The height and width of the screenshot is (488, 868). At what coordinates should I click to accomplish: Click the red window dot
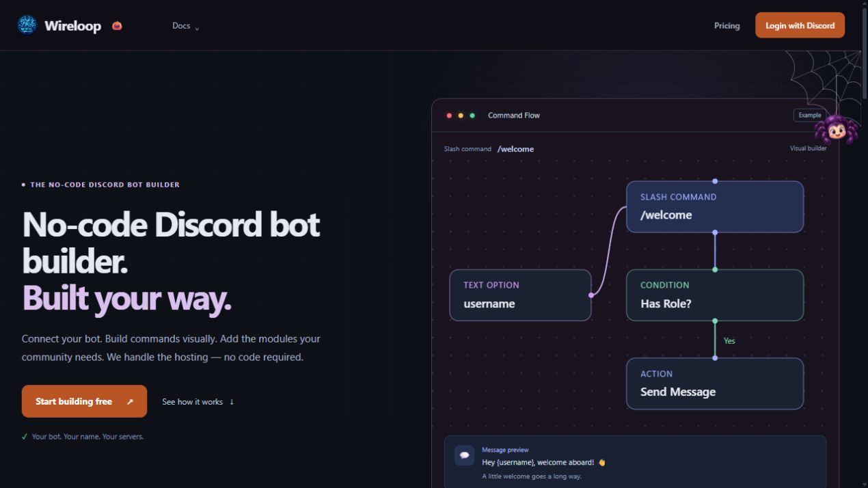[449, 116]
